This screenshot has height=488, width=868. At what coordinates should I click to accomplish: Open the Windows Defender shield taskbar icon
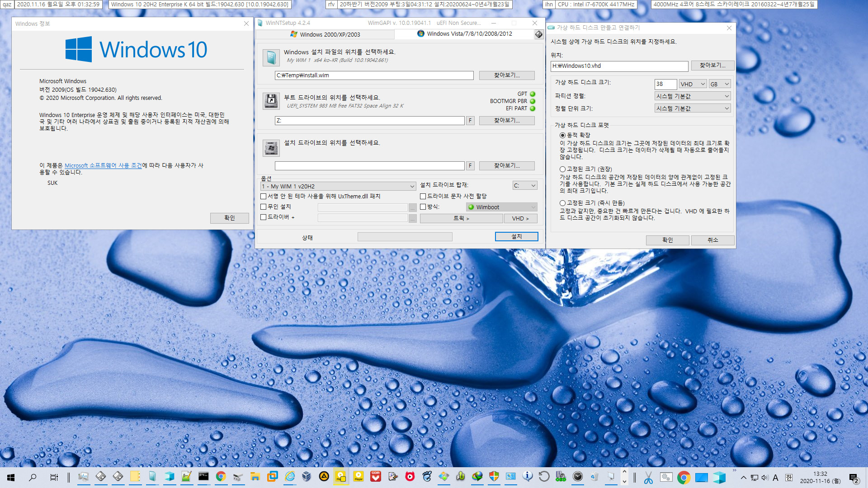494,476
